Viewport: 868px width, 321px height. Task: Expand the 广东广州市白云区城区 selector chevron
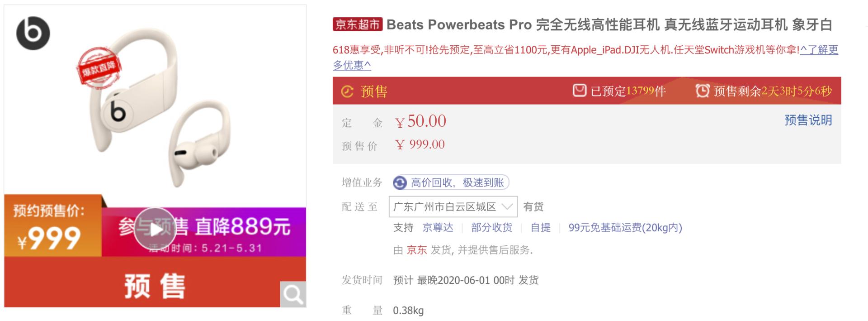click(x=508, y=206)
